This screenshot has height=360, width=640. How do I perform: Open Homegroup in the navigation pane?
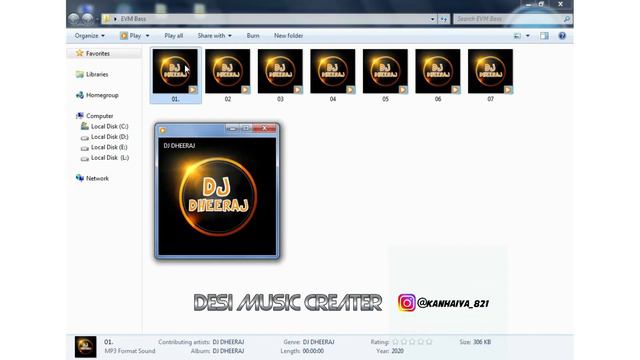[x=102, y=95]
